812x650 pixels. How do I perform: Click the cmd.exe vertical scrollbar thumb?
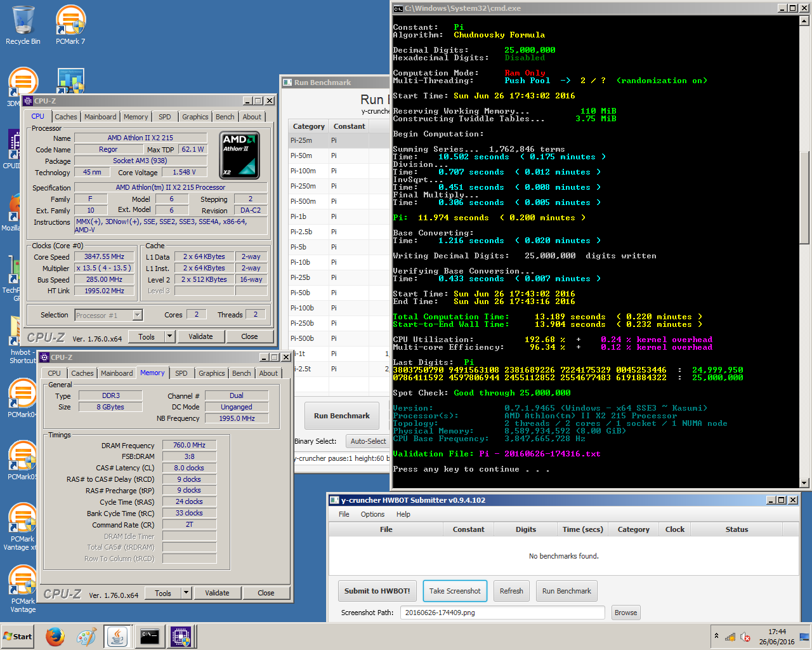click(x=804, y=197)
